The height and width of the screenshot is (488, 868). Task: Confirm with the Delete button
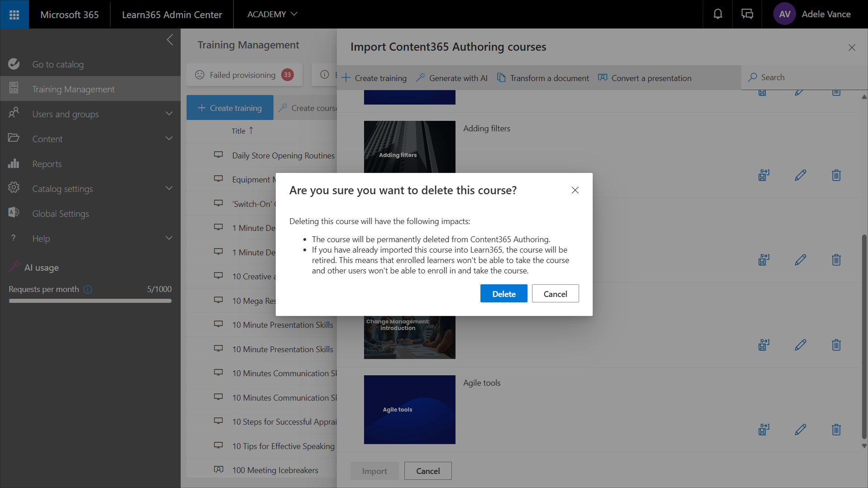[504, 294]
